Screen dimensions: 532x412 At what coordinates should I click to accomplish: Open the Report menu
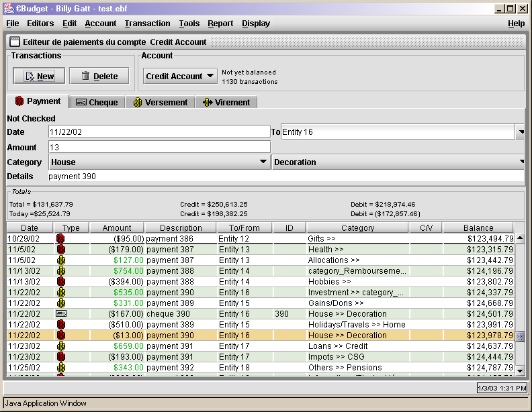[220, 23]
